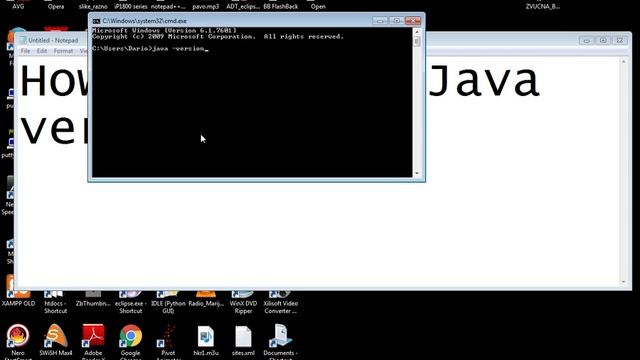Select the AVG desktop label

pyautogui.click(x=18, y=6)
